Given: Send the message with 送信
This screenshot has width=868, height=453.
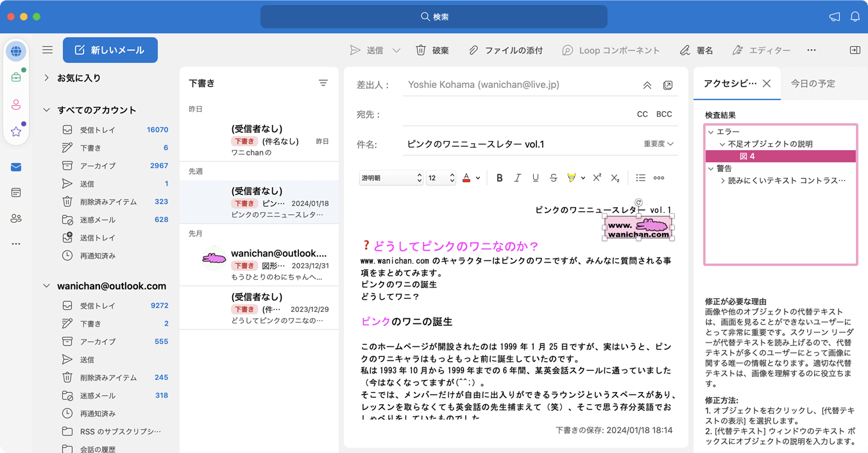Looking at the screenshot, I should (367, 50).
